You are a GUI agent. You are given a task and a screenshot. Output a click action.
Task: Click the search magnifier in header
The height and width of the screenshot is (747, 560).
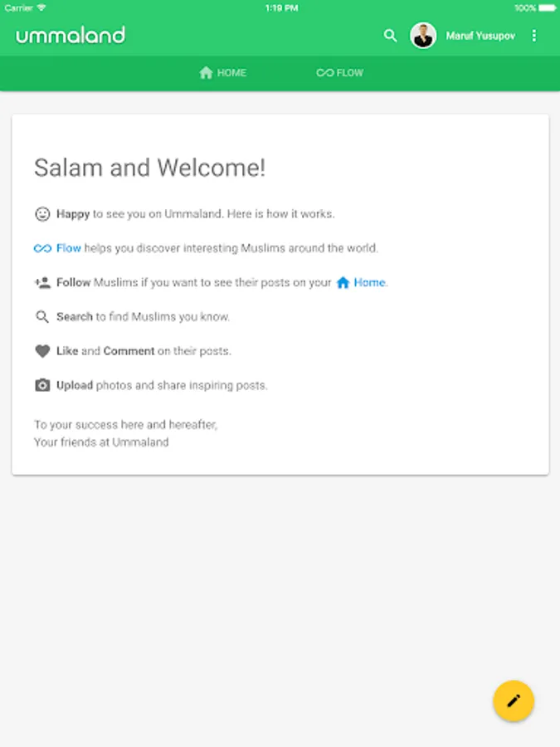click(390, 36)
